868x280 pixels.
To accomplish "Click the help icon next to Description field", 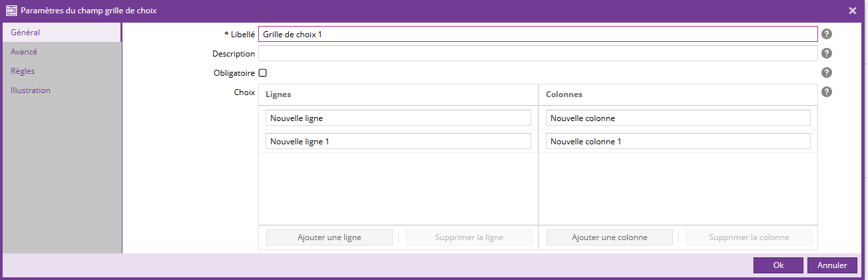I will (827, 54).
